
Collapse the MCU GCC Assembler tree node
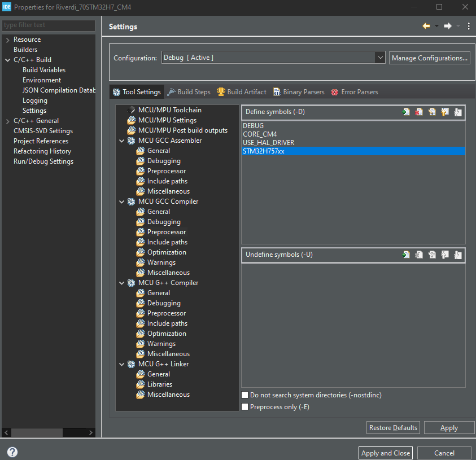pos(121,140)
